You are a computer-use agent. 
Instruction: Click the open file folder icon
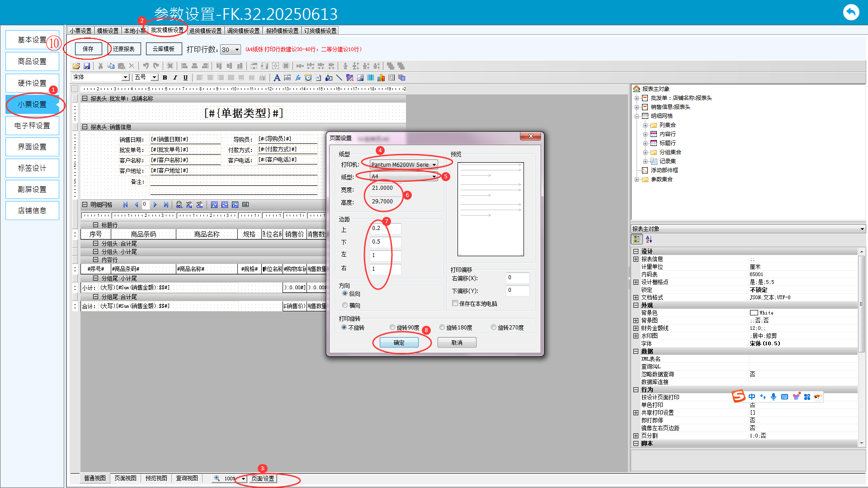[76, 66]
